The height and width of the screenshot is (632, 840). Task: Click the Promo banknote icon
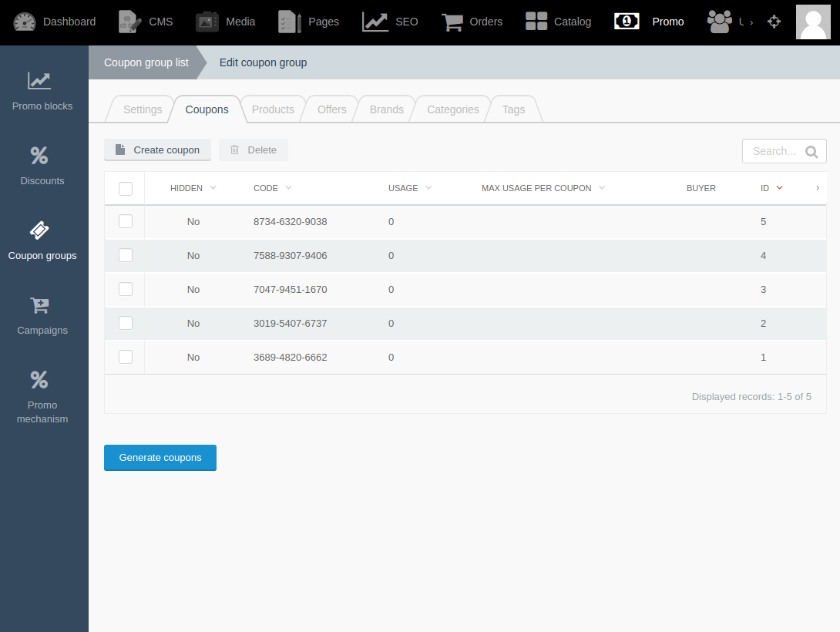point(627,22)
